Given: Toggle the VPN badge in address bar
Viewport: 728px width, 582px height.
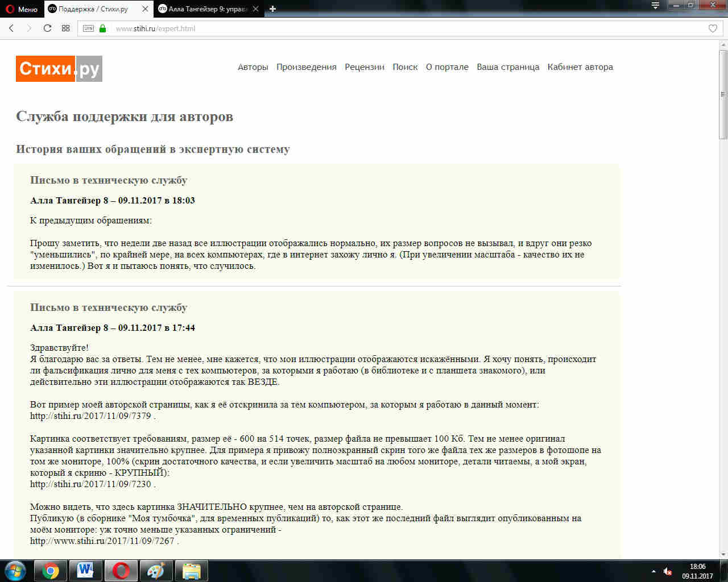Looking at the screenshot, I should point(88,28).
